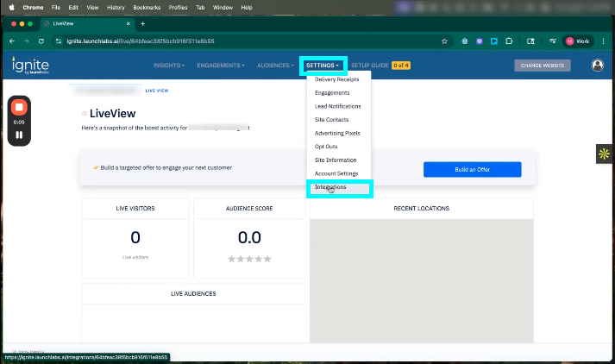Open the user profile avatar icon

click(x=597, y=66)
